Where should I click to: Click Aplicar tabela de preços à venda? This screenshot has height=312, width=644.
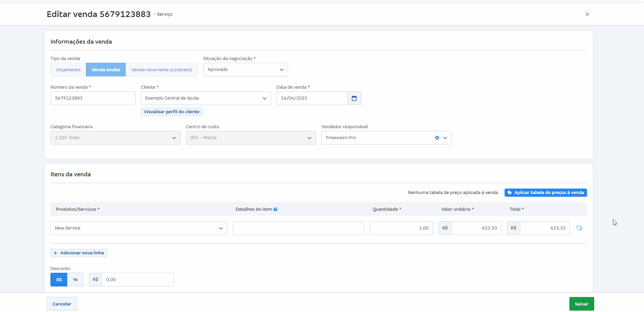click(x=545, y=193)
